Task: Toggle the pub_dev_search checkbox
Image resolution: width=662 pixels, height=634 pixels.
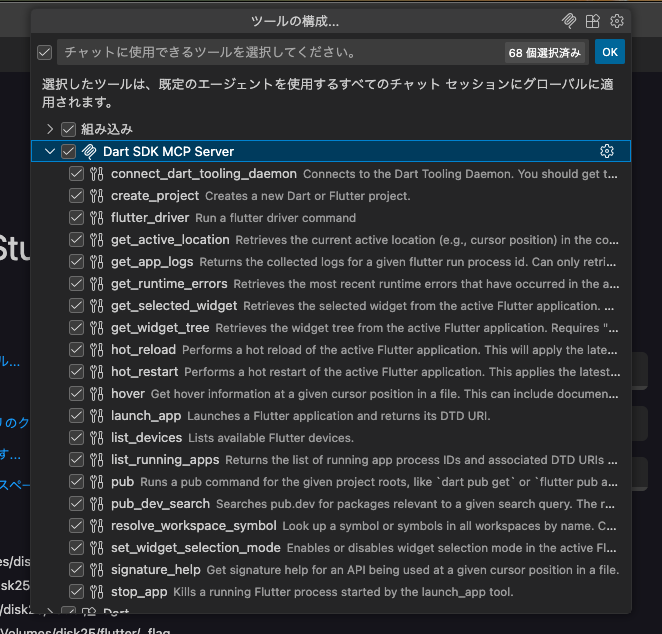Action: coord(76,503)
